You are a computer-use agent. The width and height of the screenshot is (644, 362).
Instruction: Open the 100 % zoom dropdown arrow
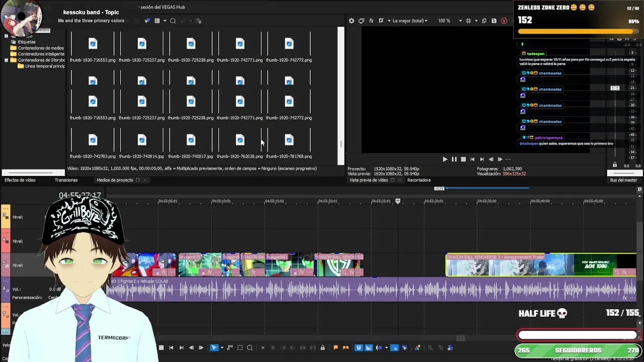[460, 21]
